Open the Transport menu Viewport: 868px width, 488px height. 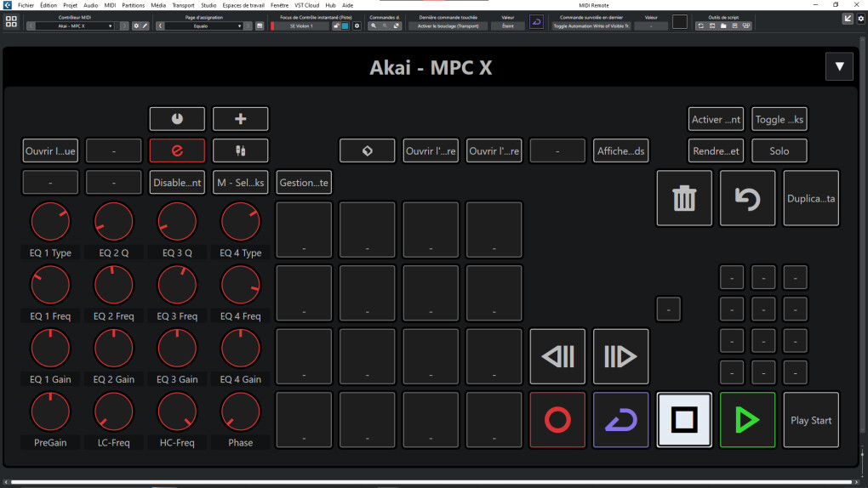[183, 5]
